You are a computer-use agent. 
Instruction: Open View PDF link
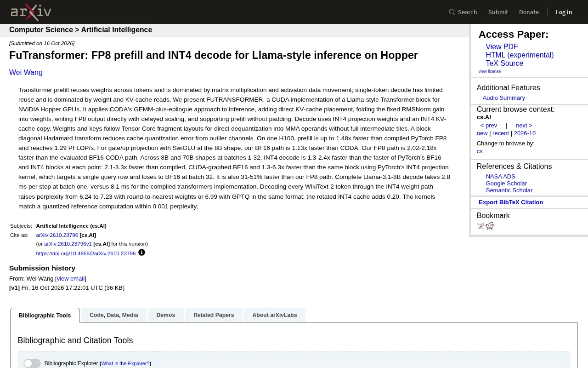pyautogui.click(x=502, y=47)
